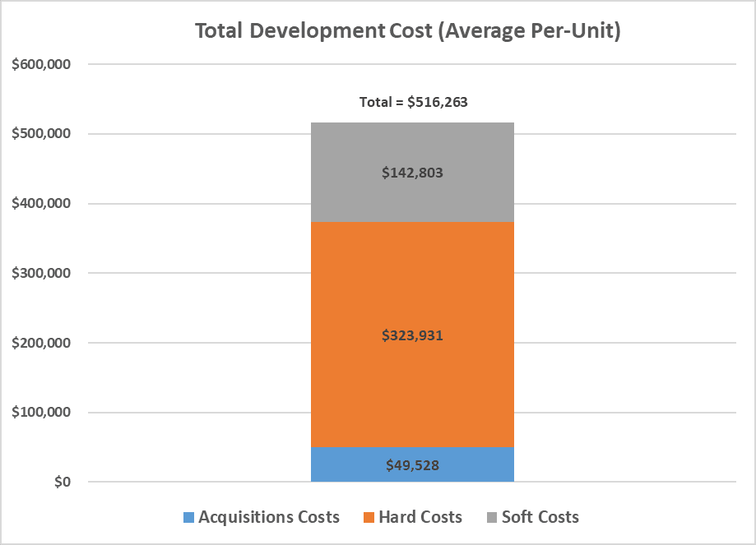Click the $400,000 axis label
The height and width of the screenshot is (545, 756).
[41, 203]
